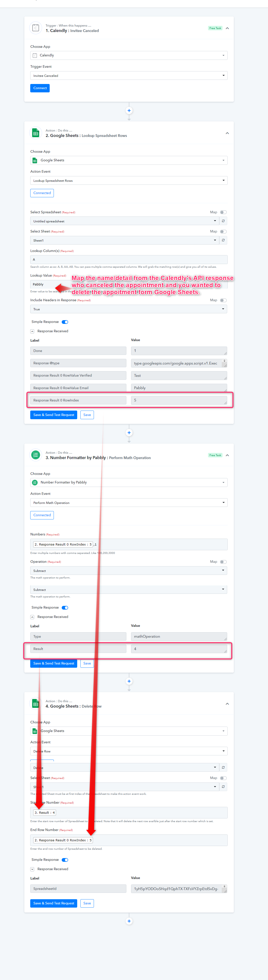This screenshot has height=980, width=268.
Task: Add a step after Lookup Spreadsheet Rows step
Action: click(129, 432)
